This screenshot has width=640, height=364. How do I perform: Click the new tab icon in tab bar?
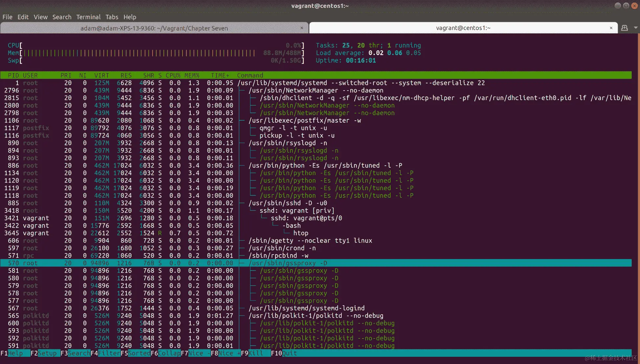pos(625,28)
